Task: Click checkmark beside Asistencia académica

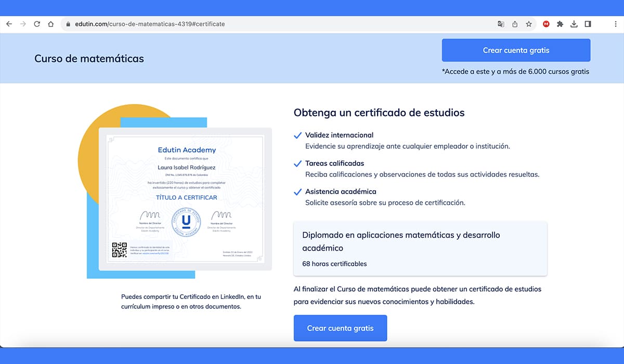Action: pyautogui.click(x=298, y=192)
